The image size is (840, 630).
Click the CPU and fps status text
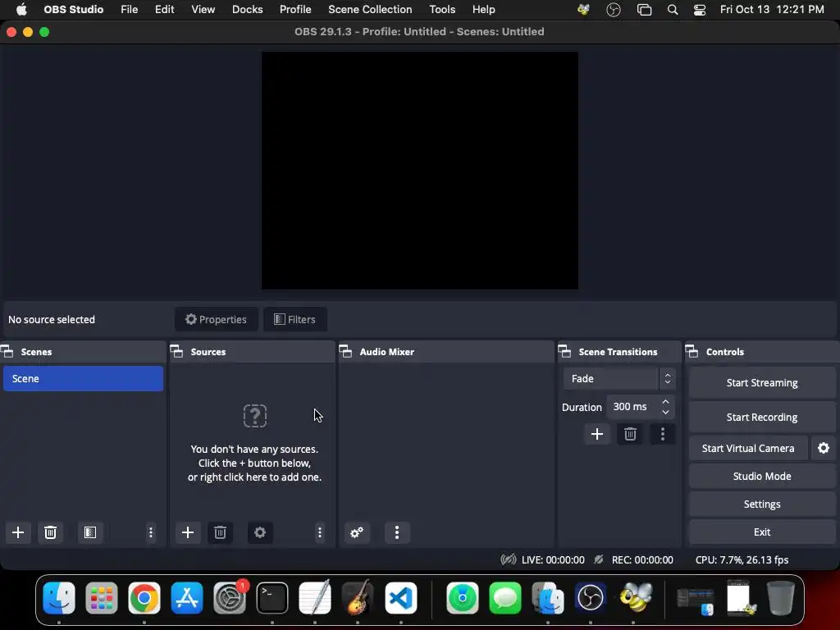742,559
